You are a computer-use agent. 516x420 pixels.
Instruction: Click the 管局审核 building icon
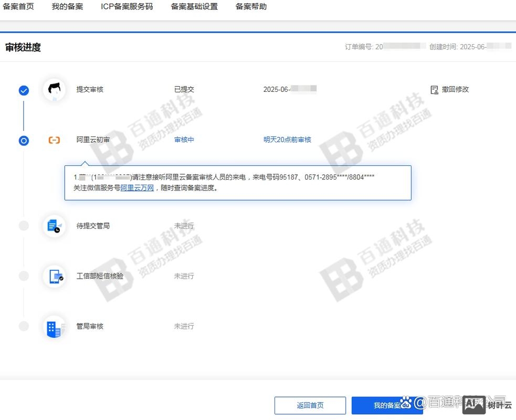tap(55, 326)
